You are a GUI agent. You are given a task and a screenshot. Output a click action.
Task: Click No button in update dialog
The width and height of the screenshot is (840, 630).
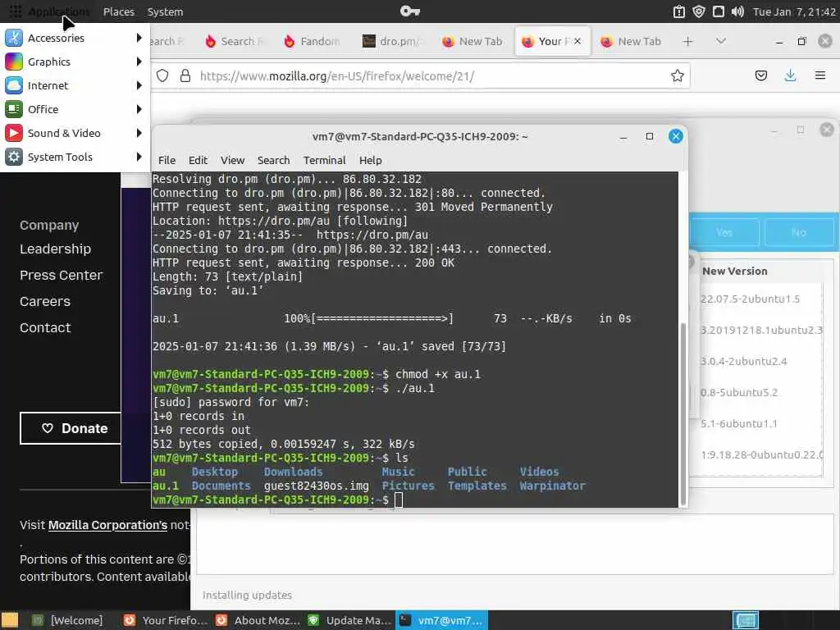click(x=799, y=232)
